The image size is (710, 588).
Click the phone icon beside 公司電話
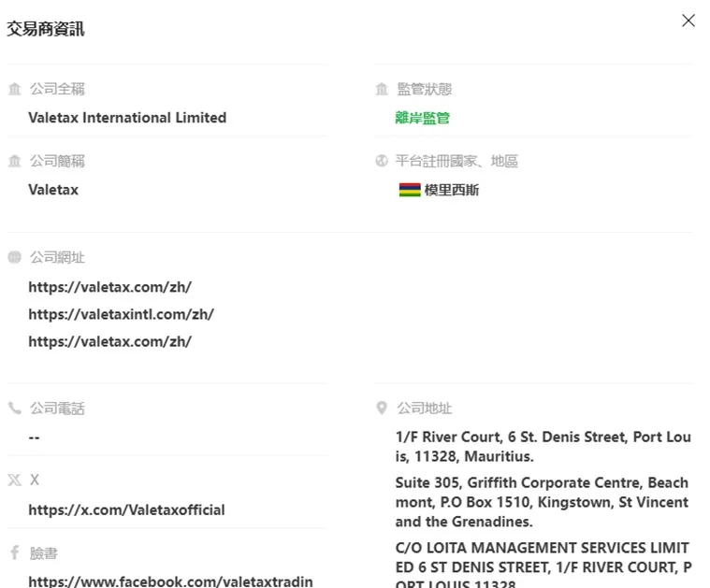click(x=14, y=408)
